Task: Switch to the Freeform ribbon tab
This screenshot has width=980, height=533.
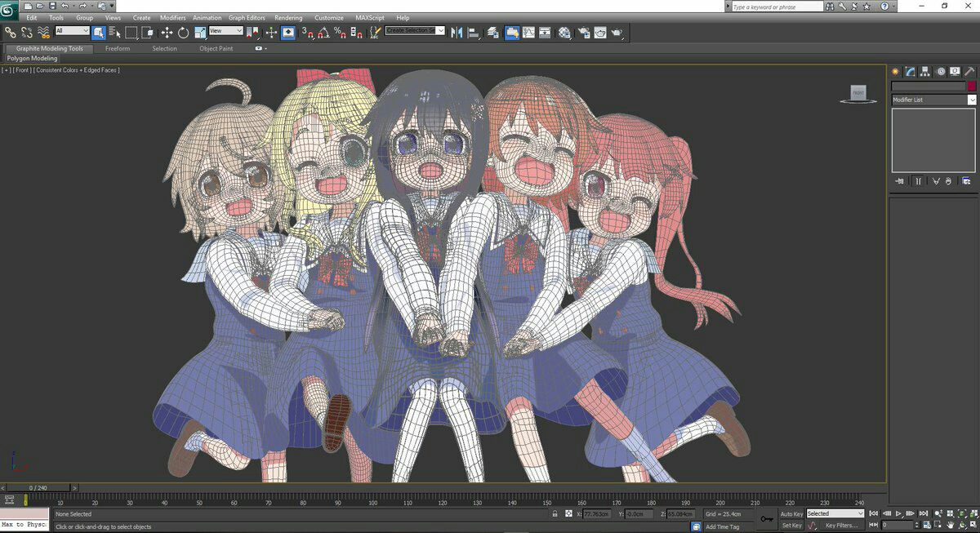Action: coord(118,48)
